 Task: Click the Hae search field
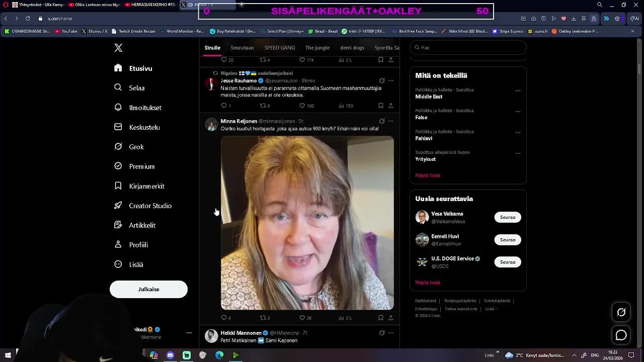pyautogui.click(x=468, y=48)
